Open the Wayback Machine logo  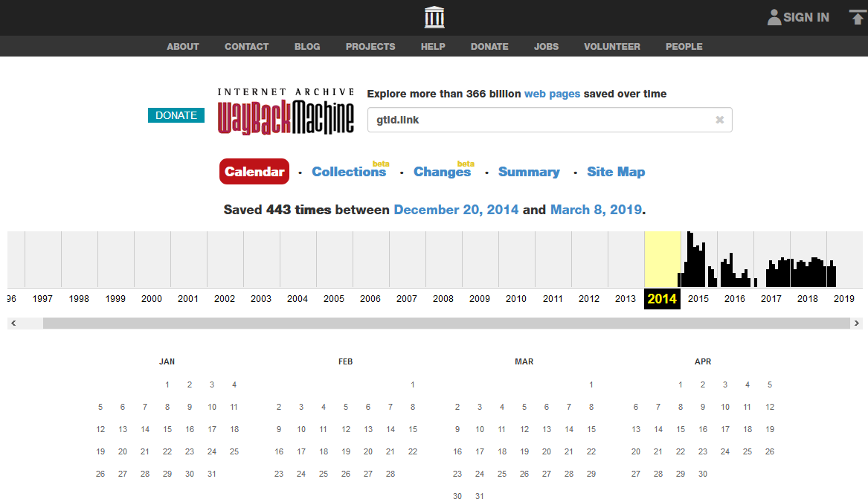tap(286, 112)
